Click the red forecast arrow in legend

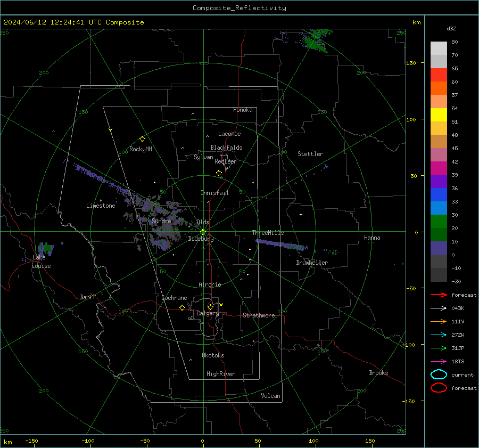pos(439,295)
